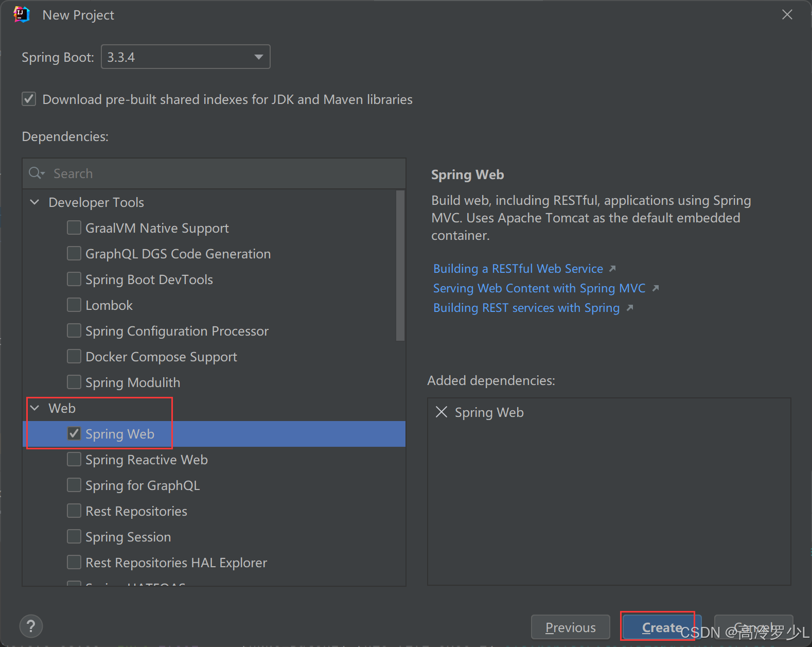Check Rest Repositories HAL Explorer
This screenshot has width=812, height=647.
[x=74, y=562]
